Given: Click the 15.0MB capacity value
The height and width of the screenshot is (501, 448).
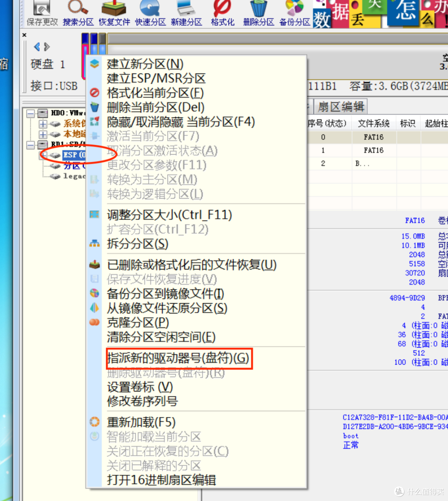Looking at the screenshot, I should click(413, 236).
